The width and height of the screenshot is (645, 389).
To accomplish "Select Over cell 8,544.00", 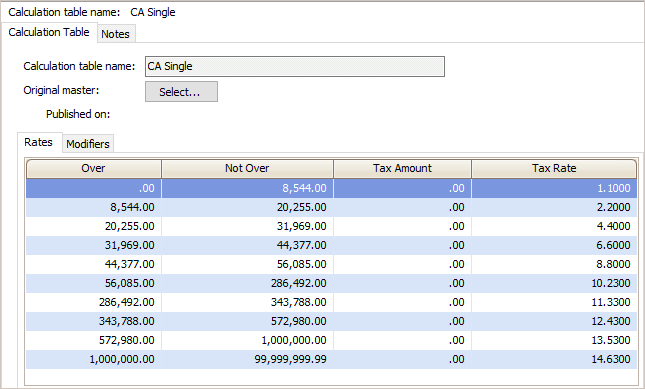I will tap(94, 207).
